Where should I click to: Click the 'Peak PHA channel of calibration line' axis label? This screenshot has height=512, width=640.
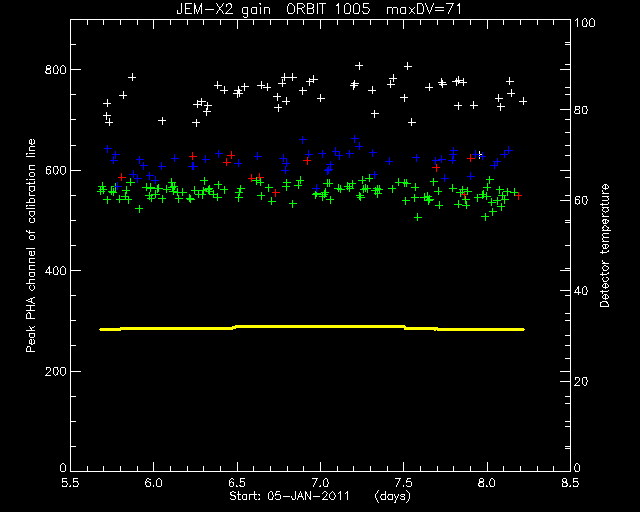tap(31, 245)
